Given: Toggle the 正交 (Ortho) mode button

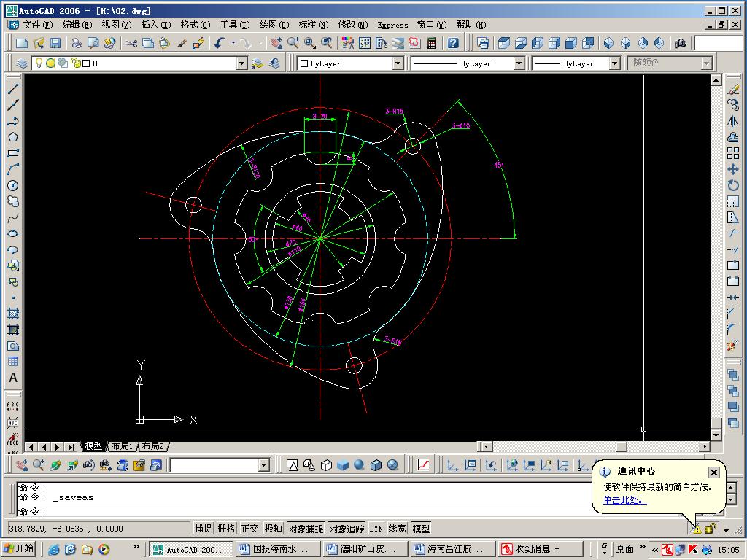Looking at the screenshot, I should 249,529.
